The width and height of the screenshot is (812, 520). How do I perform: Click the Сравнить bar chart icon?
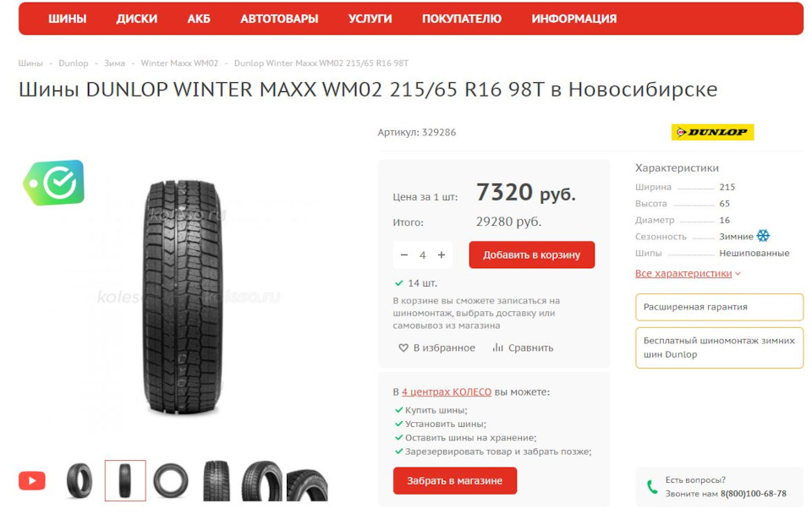pos(497,348)
